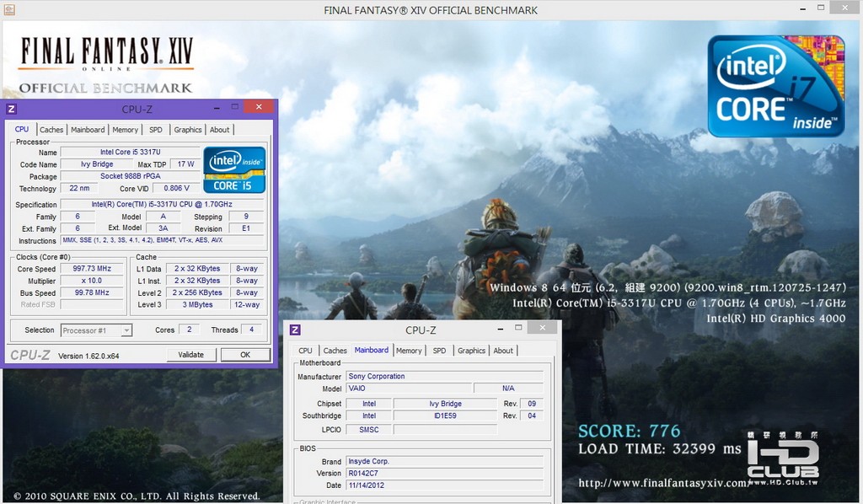
Task: Click the Validate button
Action: tap(191, 355)
